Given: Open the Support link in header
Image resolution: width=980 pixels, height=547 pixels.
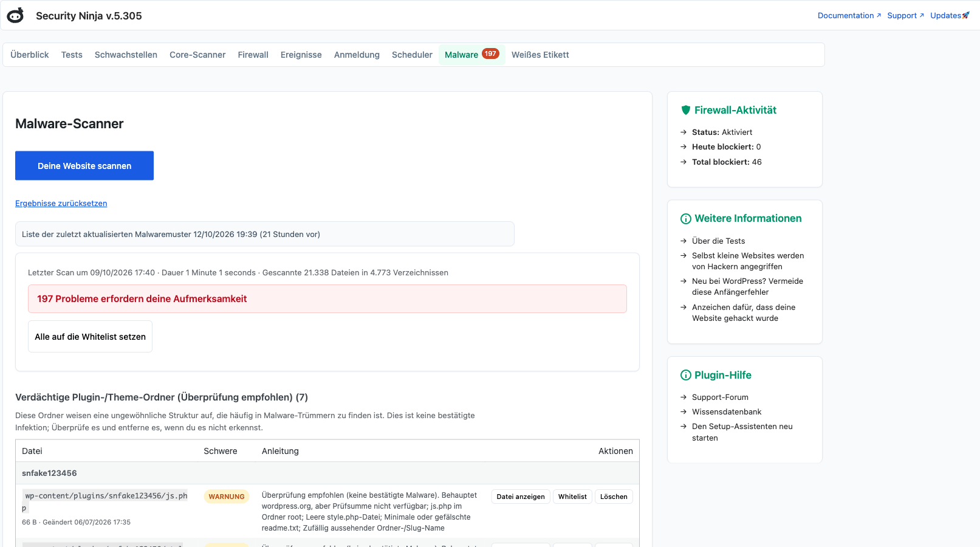Looking at the screenshot, I should point(905,16).
